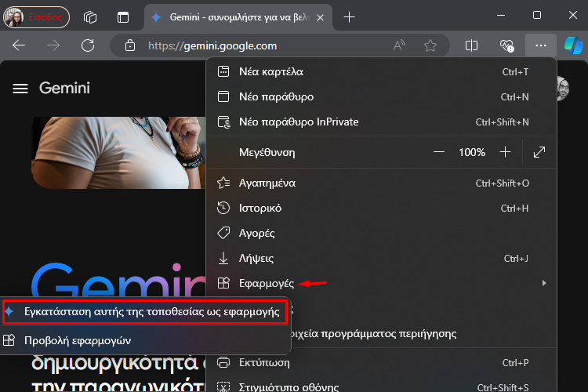The height and width of the screenshot is (392, 588).
Task: Open Αγορές shopping menu item
Action: click(381, 234)
